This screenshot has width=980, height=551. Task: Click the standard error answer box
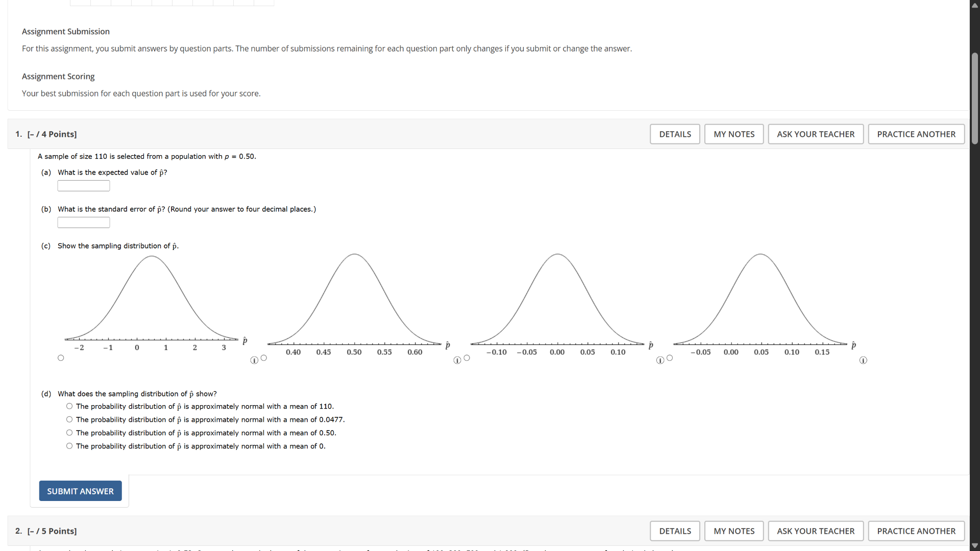[x=83, y=222]
